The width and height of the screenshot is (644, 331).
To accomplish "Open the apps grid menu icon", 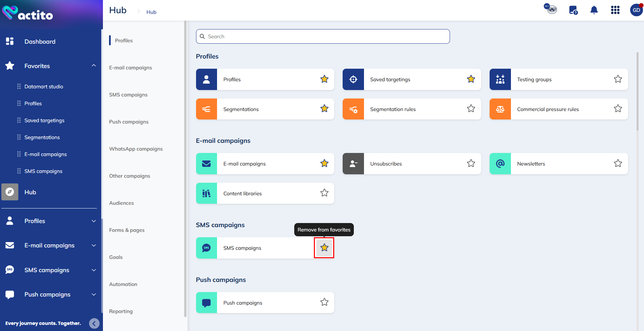I will [x=615, y=10].
